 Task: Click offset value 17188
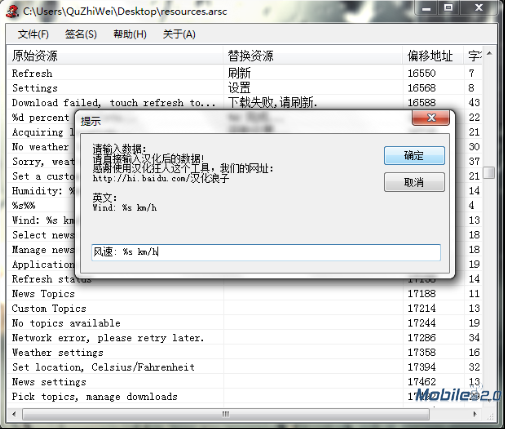tap(422, 294)
